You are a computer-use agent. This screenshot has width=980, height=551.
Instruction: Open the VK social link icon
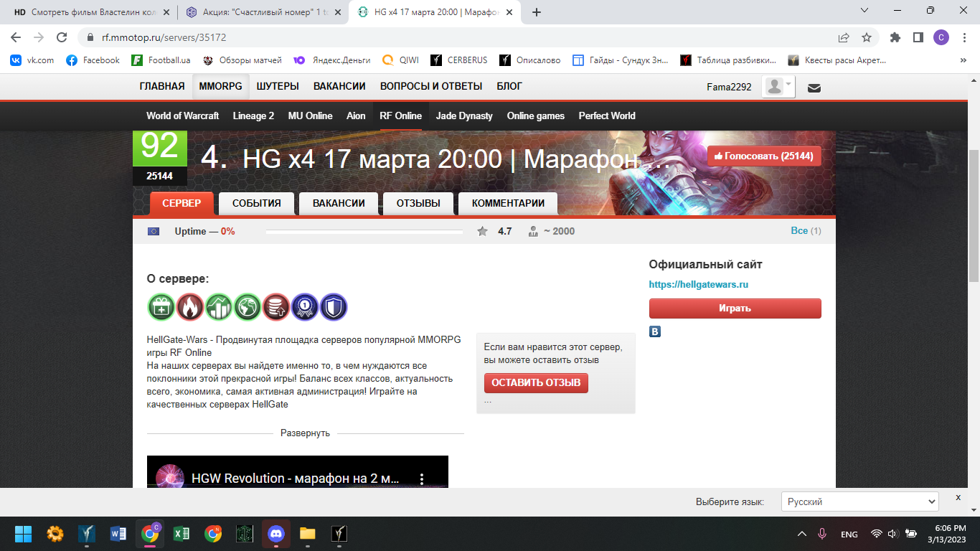point(655,331)
